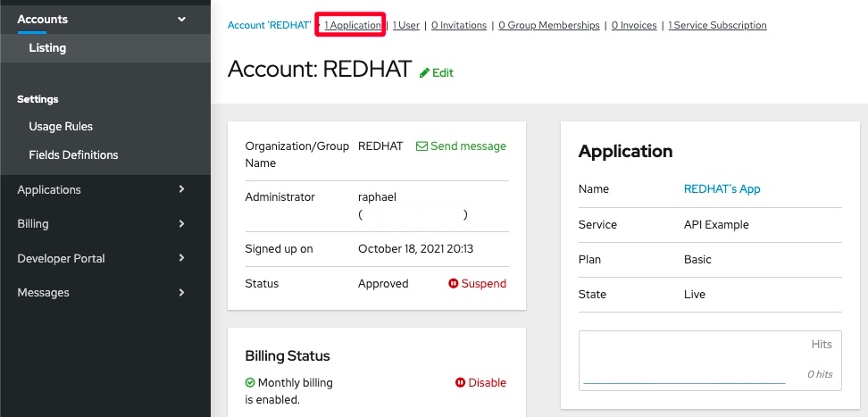Click the red pause icon next to Disable
868x417 pixels.
460,383
